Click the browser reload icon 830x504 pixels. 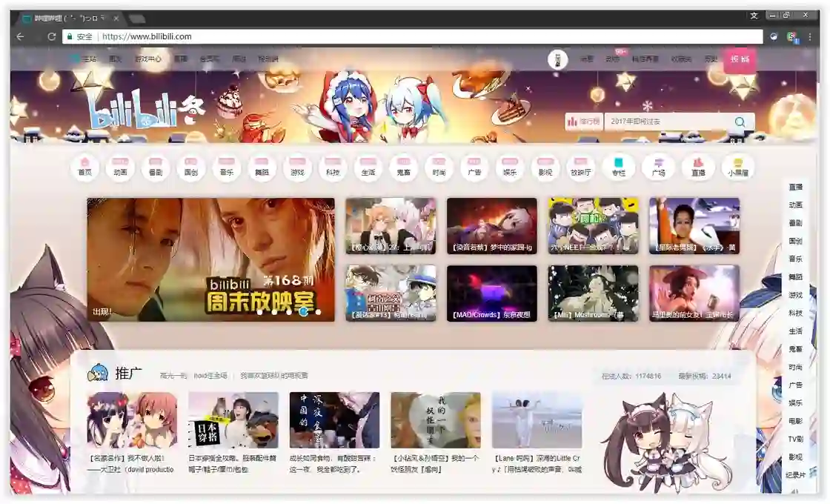click(x=51, y=36)
